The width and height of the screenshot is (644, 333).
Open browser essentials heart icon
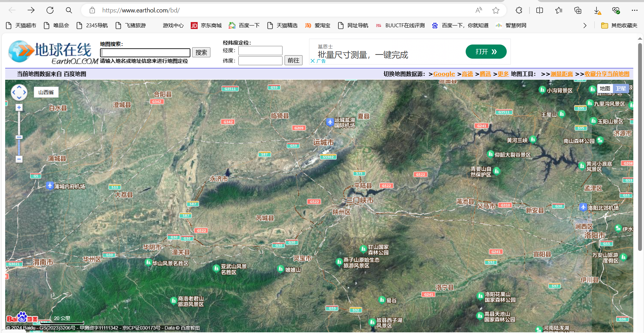616,10
